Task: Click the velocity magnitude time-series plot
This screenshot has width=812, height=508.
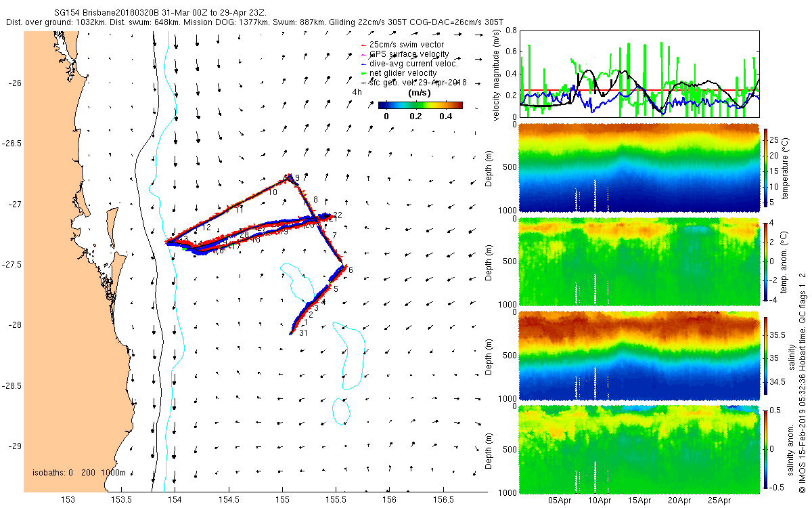Action: coord(638,74)
